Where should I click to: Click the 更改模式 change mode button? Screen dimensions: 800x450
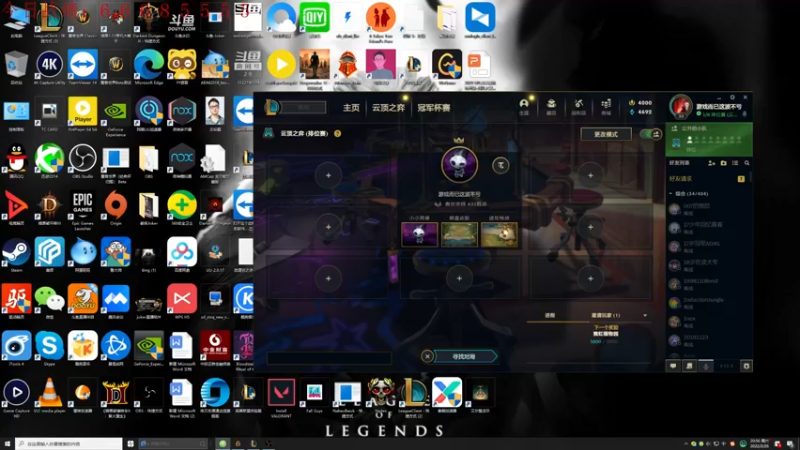606,134
